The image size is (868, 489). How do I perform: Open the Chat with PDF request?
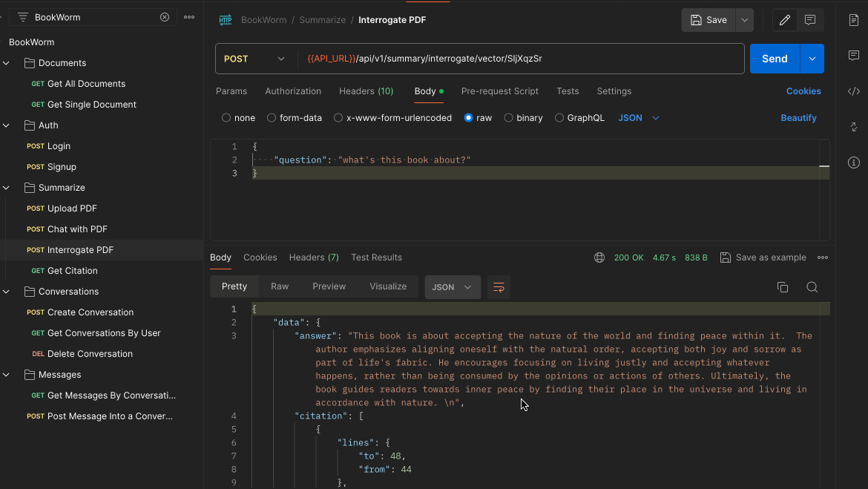click(77, 229)
